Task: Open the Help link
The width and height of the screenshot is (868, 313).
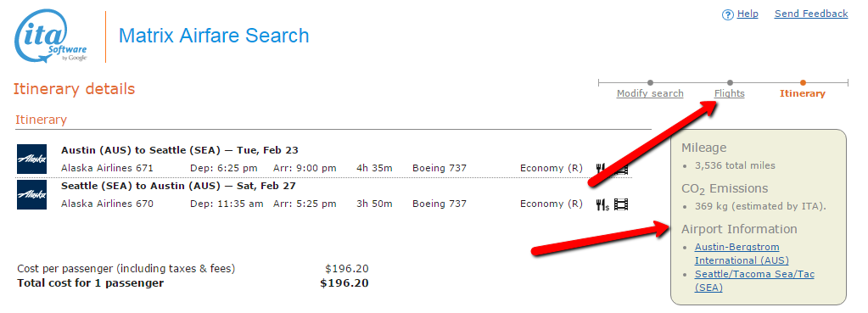Action: [748, 14]
